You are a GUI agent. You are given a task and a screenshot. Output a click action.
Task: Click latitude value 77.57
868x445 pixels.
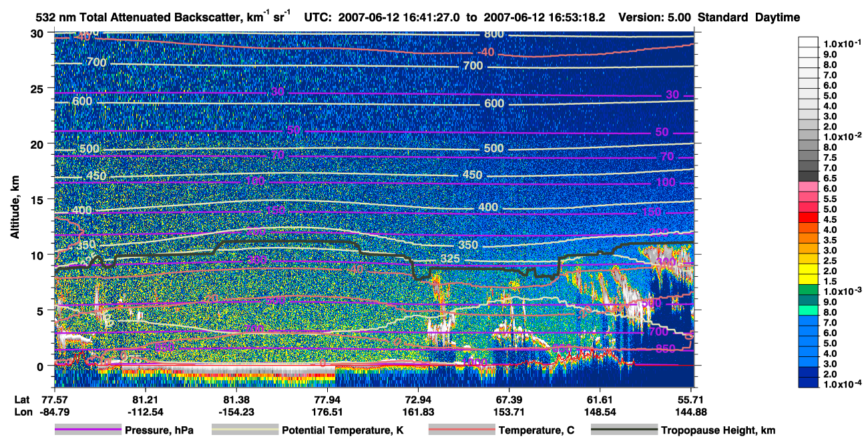tap(54, 399)
